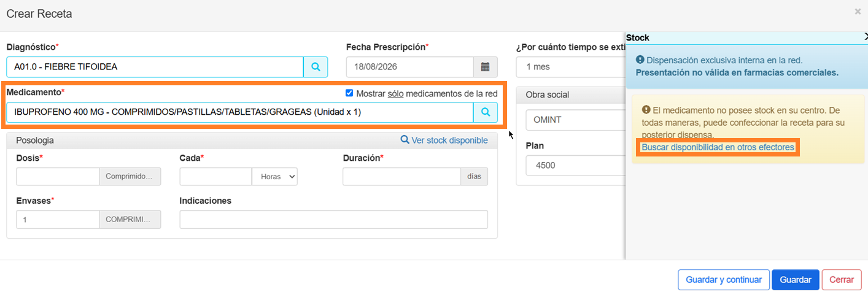Click Guardar y continuar button
Screen dimensions: 868x297
tap(724, 280)
